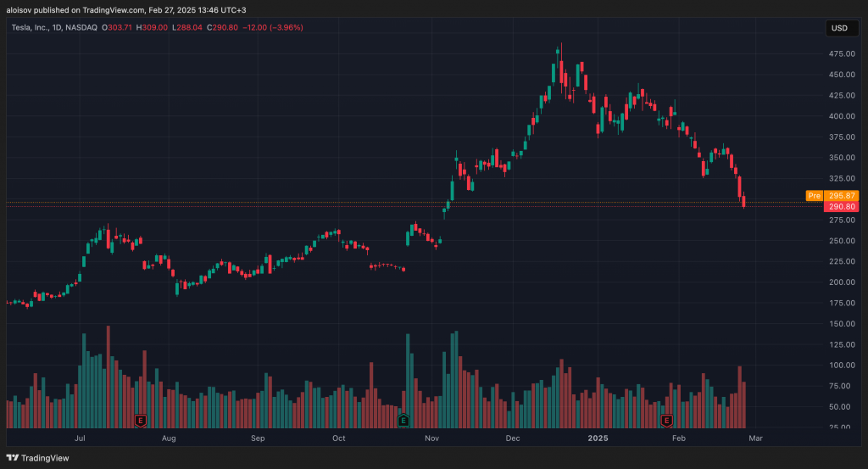Click the change value −12.00 (−3.96%)
Image resolution: width=868 pixels, height=469 pixels.
273,27
